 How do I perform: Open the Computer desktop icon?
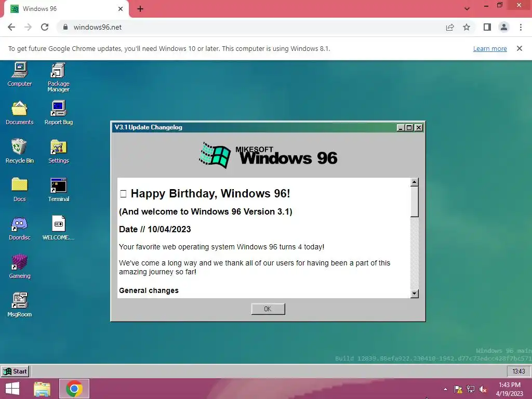[19, 74]
